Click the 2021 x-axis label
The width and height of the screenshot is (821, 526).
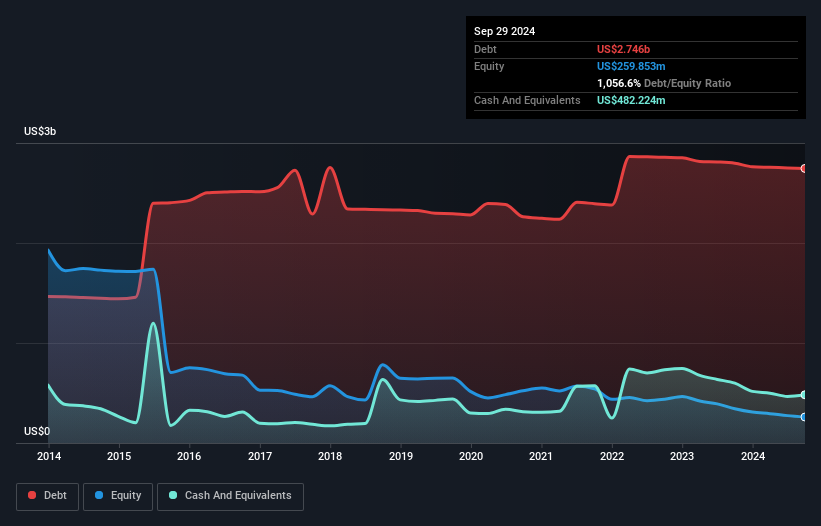tap(541, 456)
